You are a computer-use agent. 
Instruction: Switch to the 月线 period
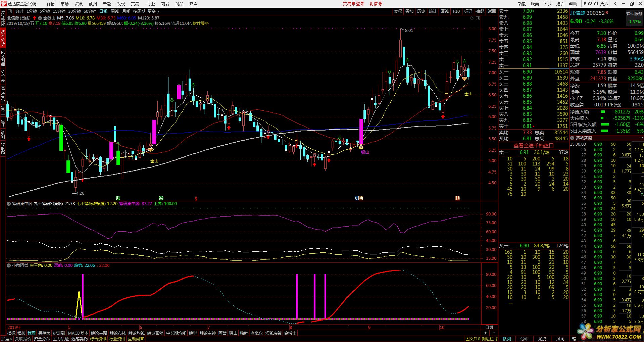[126, 11]
